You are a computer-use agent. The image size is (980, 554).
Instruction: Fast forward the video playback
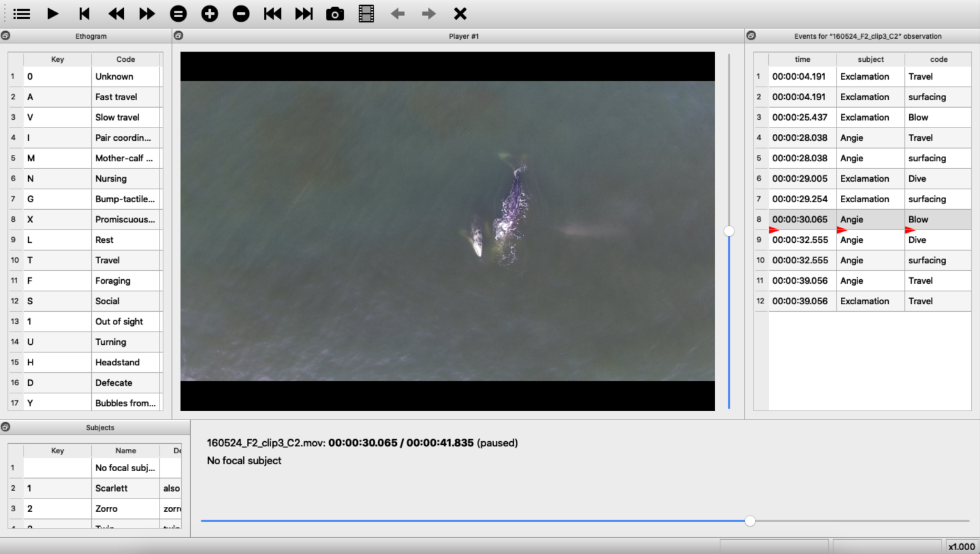147,13
